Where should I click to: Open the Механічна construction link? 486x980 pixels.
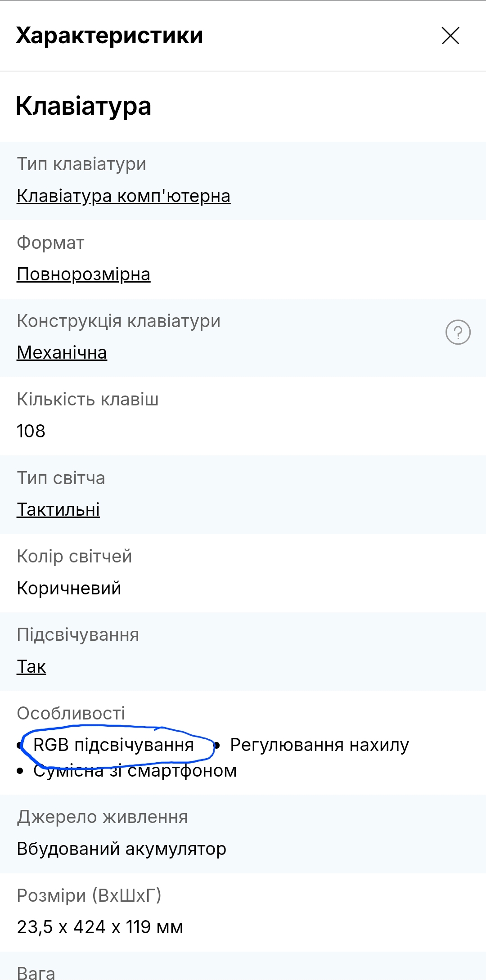point(62,353)
